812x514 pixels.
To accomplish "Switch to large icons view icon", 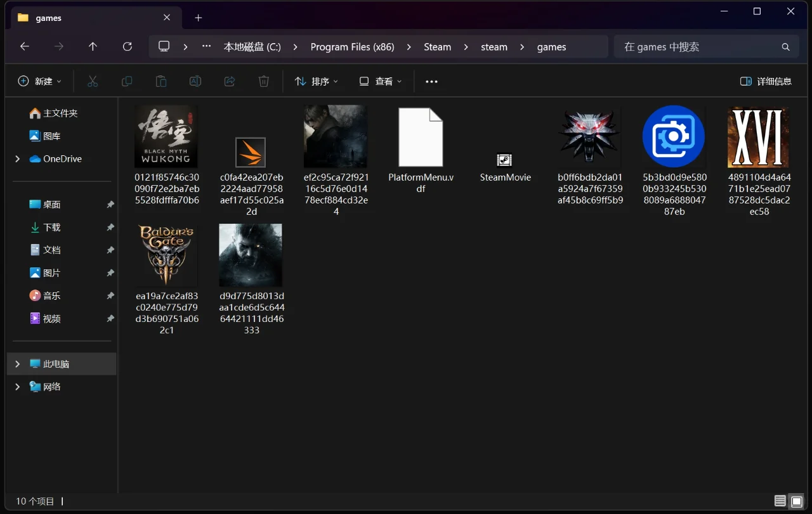I will coord(797,502).
